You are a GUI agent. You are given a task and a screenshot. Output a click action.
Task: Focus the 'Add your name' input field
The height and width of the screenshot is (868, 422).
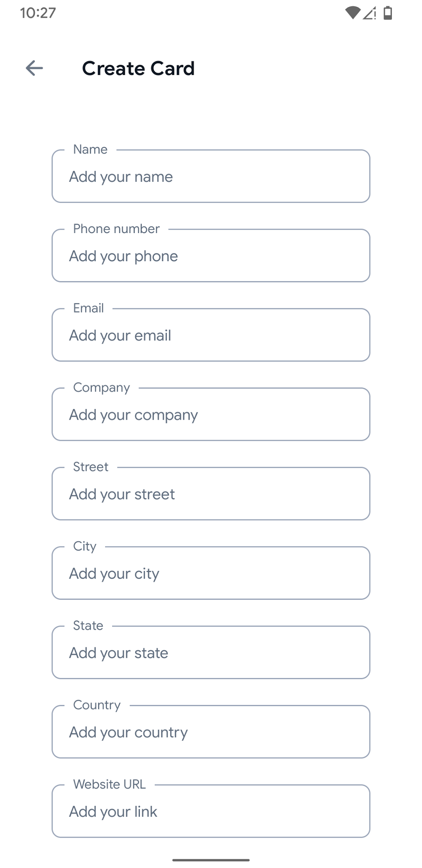[211, 177]
